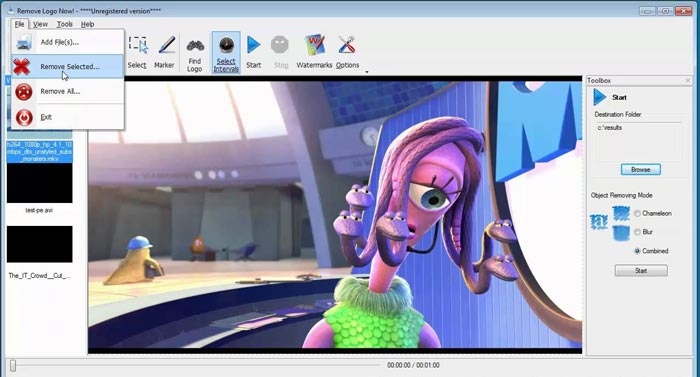
Task: Click the test-pe.avi file name
Action: click(39, 210)
